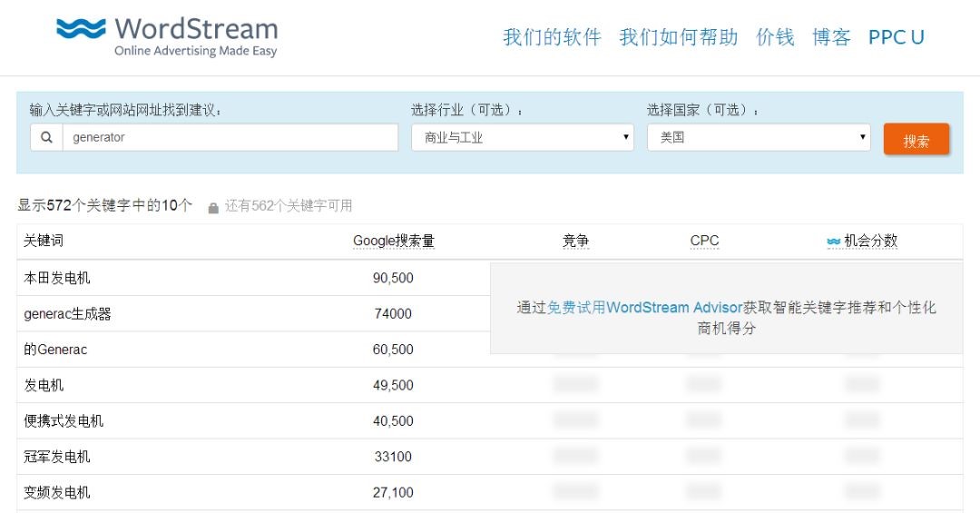
Task: Select the 本田发电机 keyword row
Action: (x=57, y=278)
